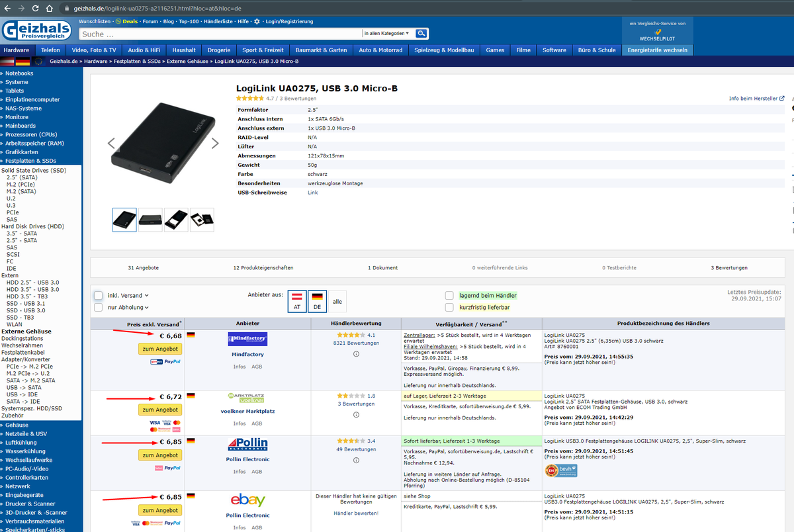Show next product image with right arrow

pos(215,143)
